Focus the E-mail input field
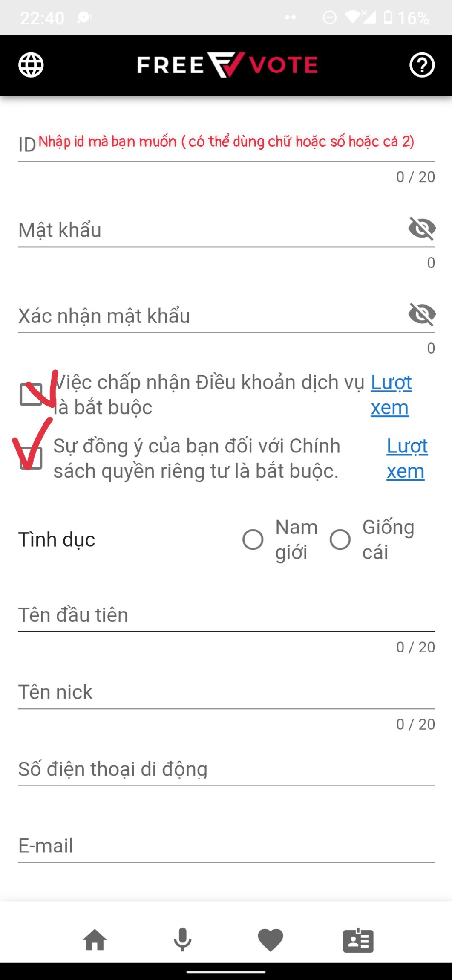 pyautogui.click(x=226, y=845)
